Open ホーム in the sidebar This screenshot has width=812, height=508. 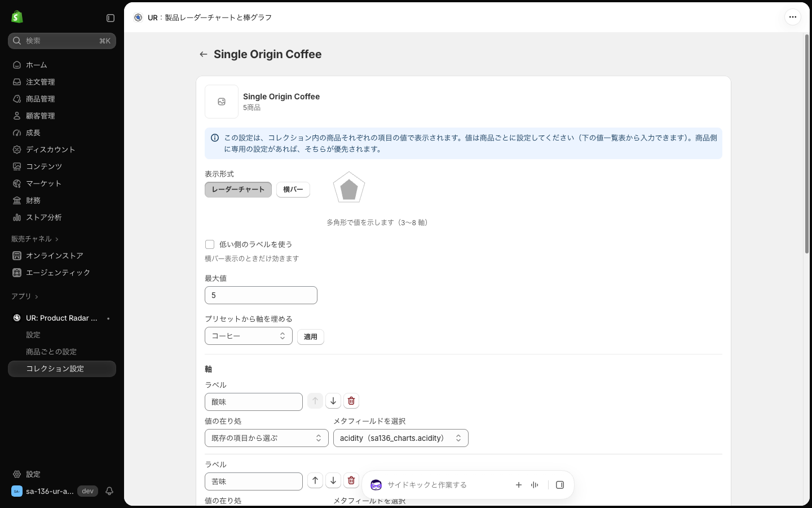62,65
